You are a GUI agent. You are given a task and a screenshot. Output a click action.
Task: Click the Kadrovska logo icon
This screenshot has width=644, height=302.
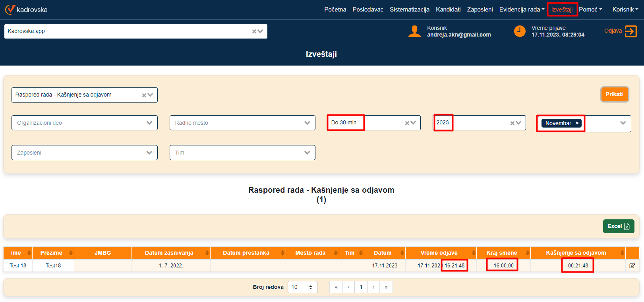click(10, 10)
